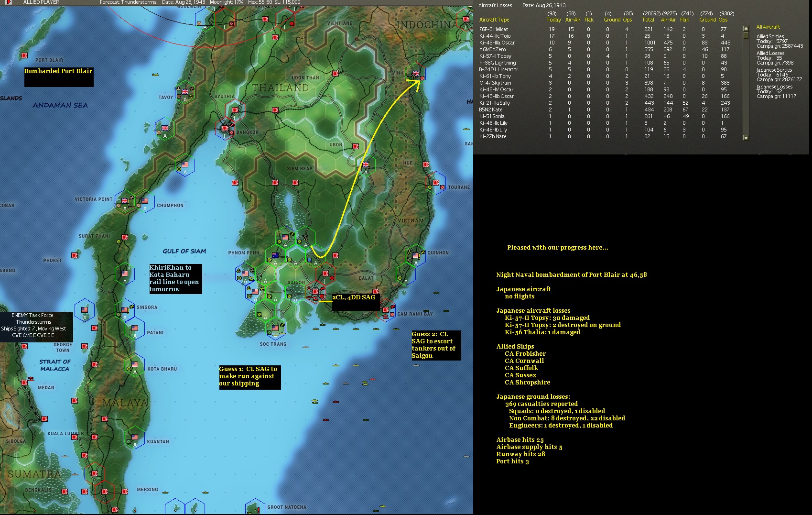Viewport: 812px width, 515px height.
Task: Select the US flag at Quinhon
Action: pyautogui.click(x=416, y=255)
